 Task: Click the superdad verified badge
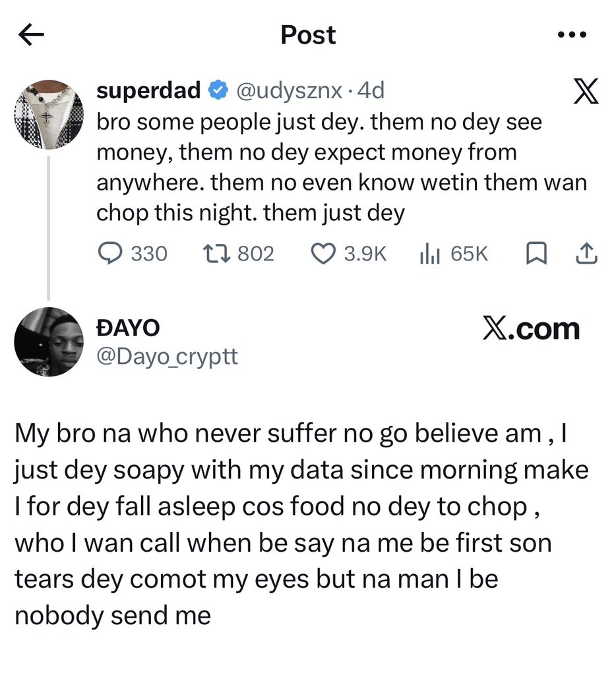[x=218, y=90]
